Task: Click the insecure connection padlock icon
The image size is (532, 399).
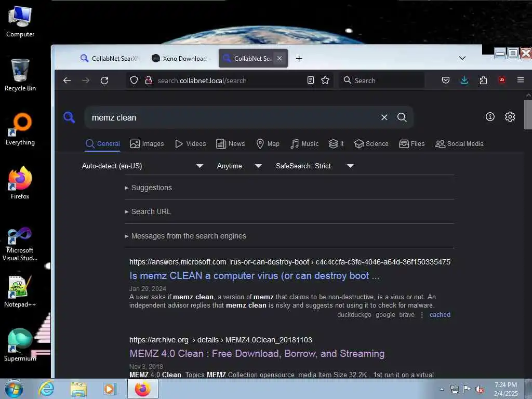Action: tap(148, 81)
